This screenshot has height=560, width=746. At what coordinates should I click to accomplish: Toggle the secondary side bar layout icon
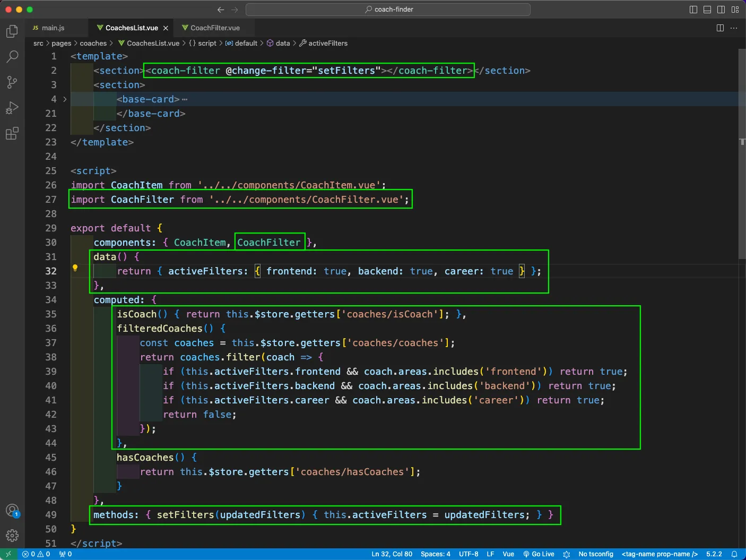721,10
